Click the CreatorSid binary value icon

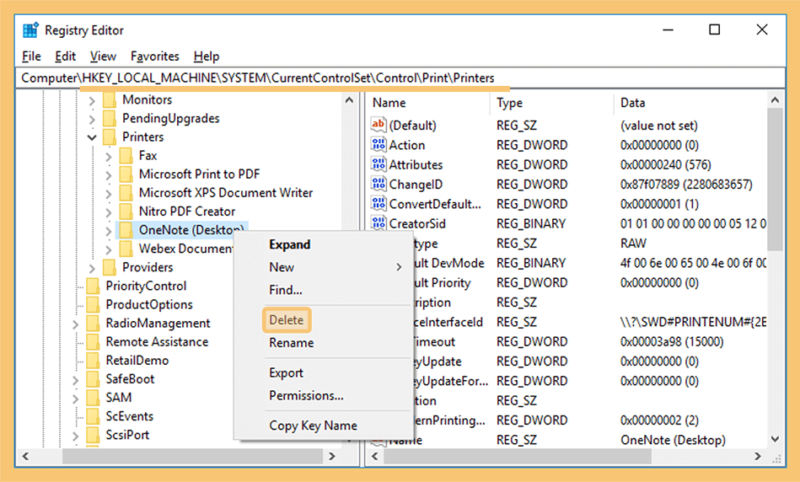pyautogui.click(x=378, y=223)
